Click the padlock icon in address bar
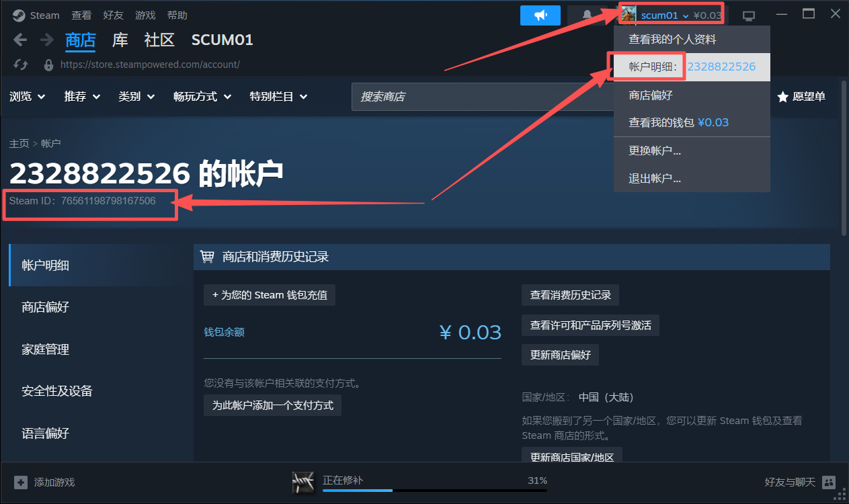This screenshot has width=849, height=504. 48,65
